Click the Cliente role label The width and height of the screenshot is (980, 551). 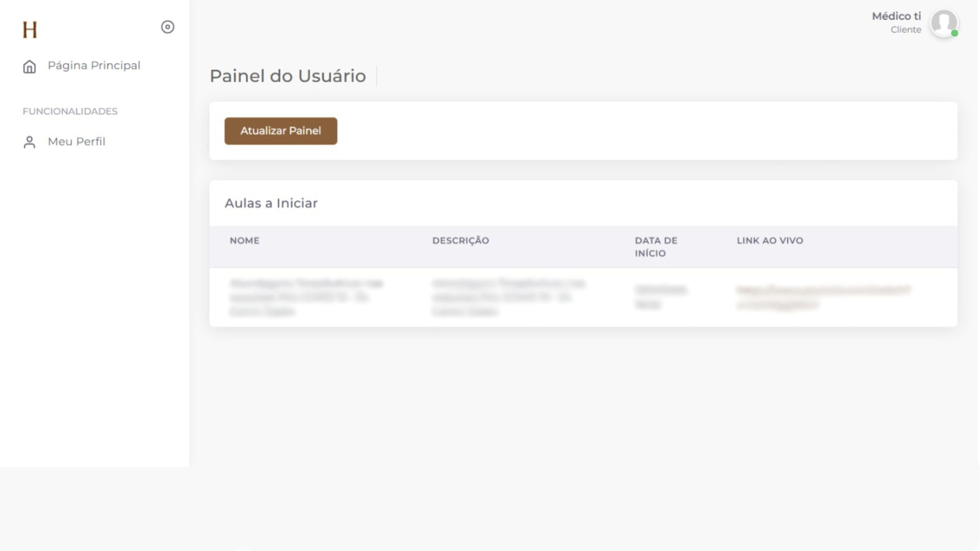click(906, 30)
